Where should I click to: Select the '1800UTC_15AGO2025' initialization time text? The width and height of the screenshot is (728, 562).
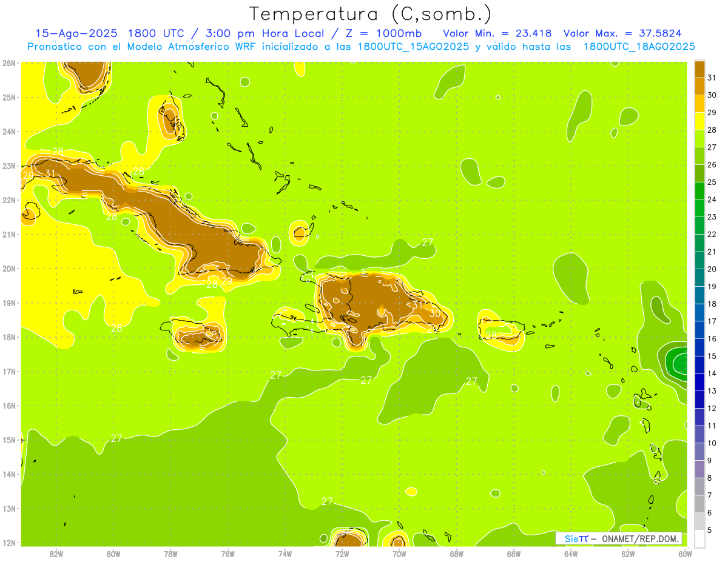413,47
